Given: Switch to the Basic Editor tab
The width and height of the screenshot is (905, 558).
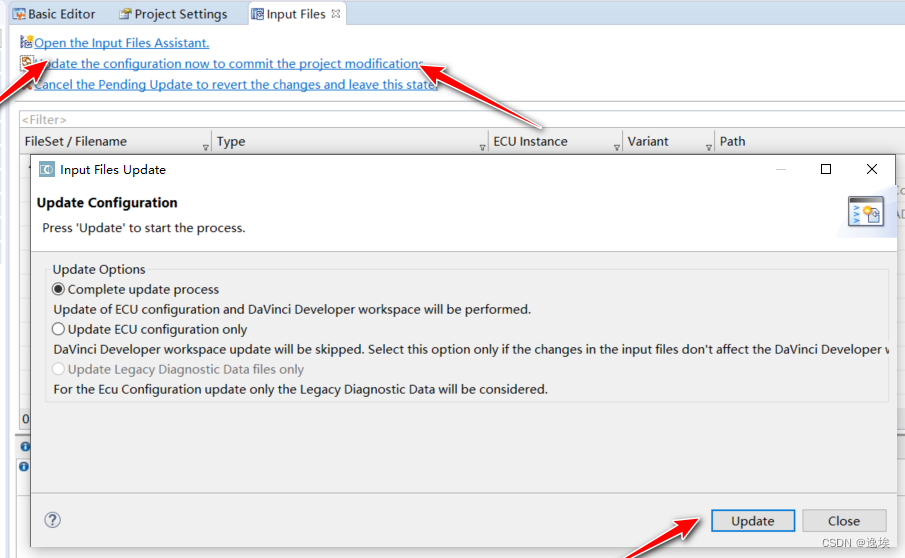Looking at the screenshot, I should point(54,14).
